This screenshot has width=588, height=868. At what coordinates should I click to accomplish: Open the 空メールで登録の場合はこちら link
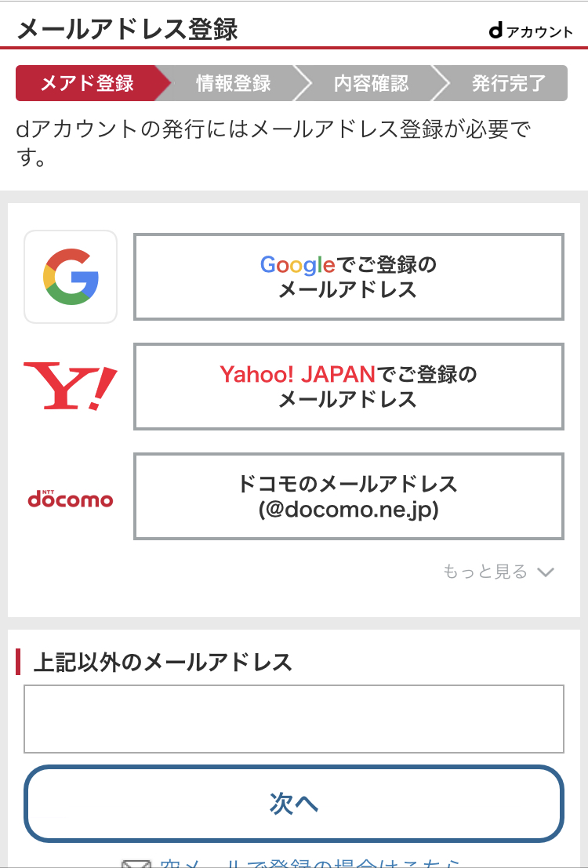pyautogui.click(x=310, y=863)
